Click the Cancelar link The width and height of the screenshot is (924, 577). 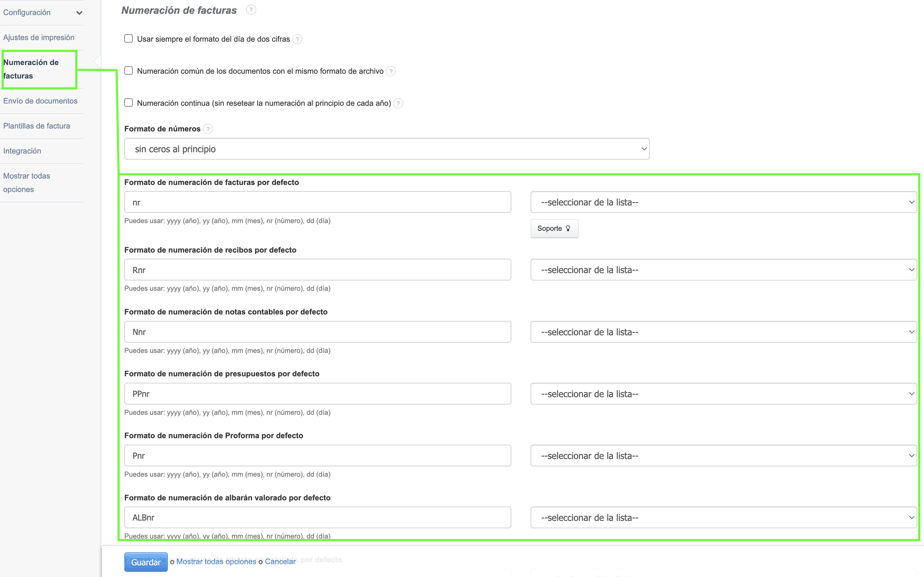tap(280, 561)
